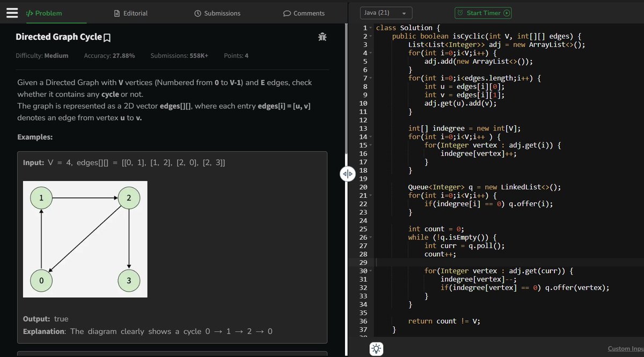Click the 'Examples:' heading
Screen dimensions: 644x357
point(35,137)
